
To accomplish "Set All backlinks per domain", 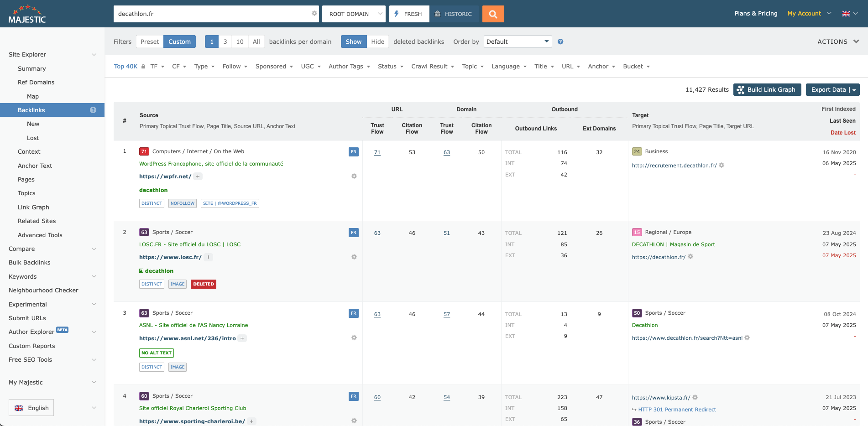I will click(256, 42).
